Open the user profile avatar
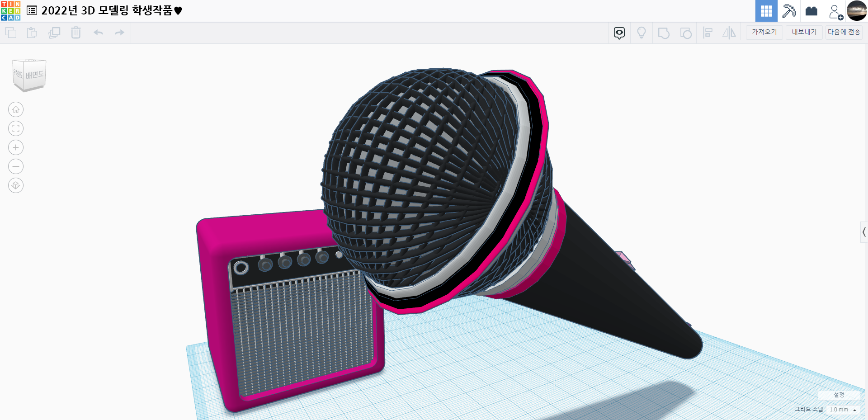This screenshot has height=420, width=868. pyautogui.click(x=857, y=10)
